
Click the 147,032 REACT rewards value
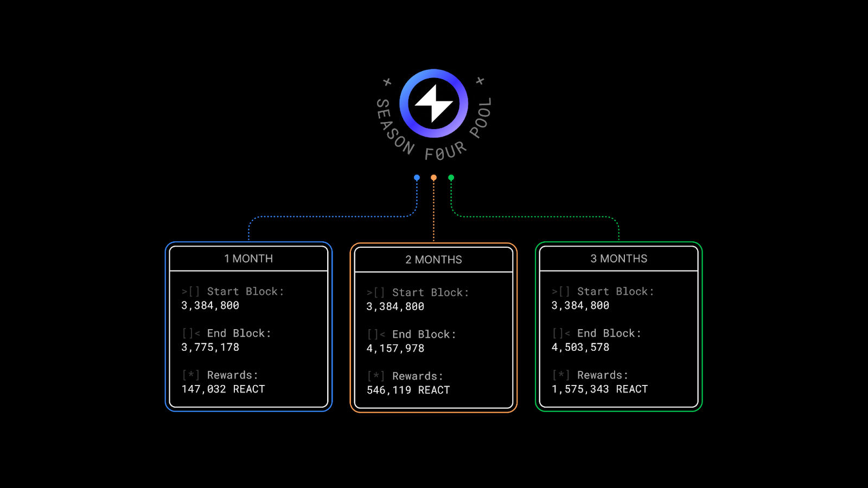point(223,389)
